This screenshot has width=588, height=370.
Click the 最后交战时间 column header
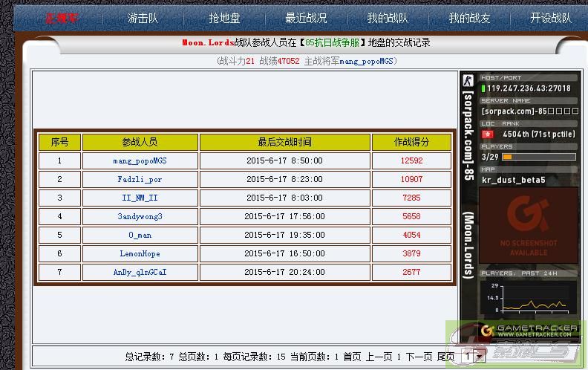click(x=284, y=142)
